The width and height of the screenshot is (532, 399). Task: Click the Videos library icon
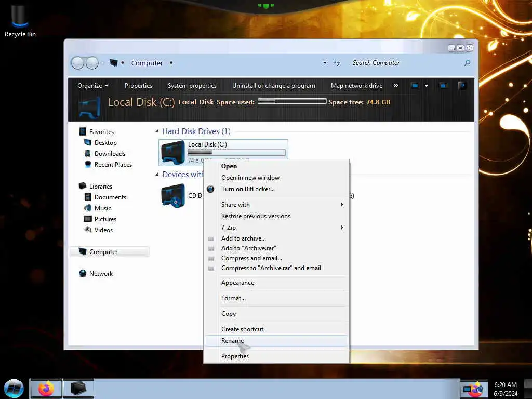pos(88,230)
